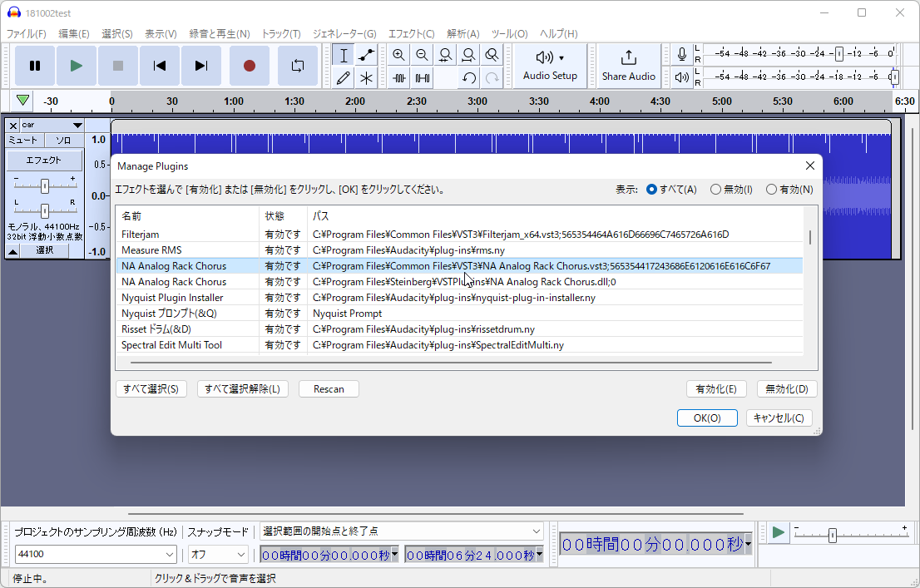Screen dimensions: 920x588
Task: Select the Envelope tool
Action: tap(366, 55)
